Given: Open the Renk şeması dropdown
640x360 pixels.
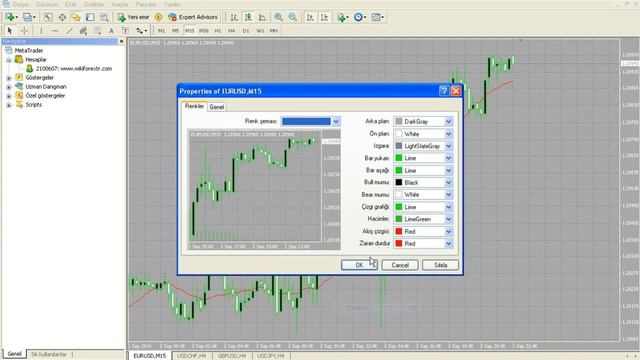Looking at the screenshot, I should [x=336, y=121].
